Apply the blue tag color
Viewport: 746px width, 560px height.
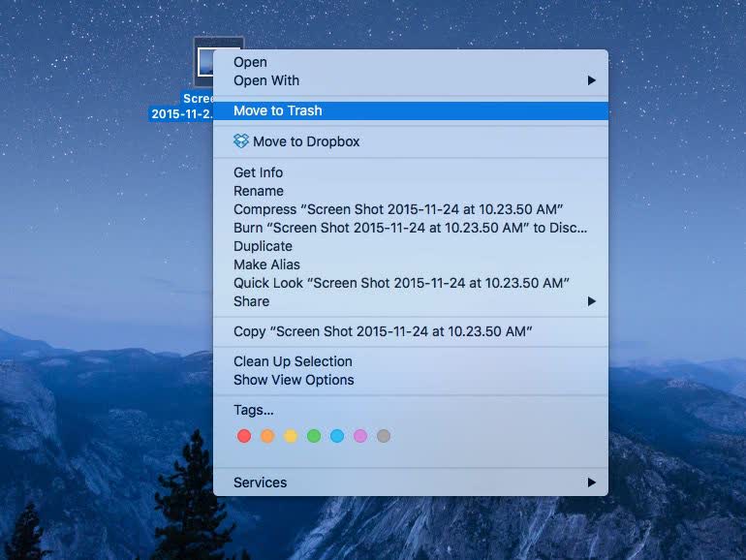(x=337, y=435)
